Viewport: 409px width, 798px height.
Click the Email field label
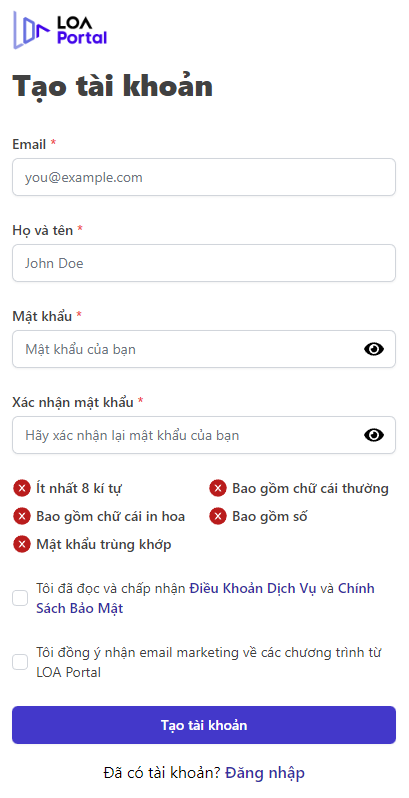click(x=30, y=145)
